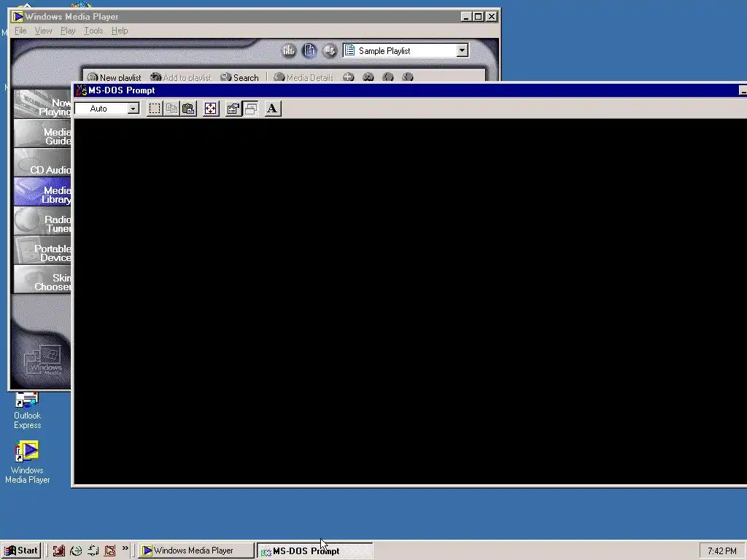The height and width of the screenshot is (560, 747).
Task: Click the fourth Quick Launch icon
Action: pos(110,551)
